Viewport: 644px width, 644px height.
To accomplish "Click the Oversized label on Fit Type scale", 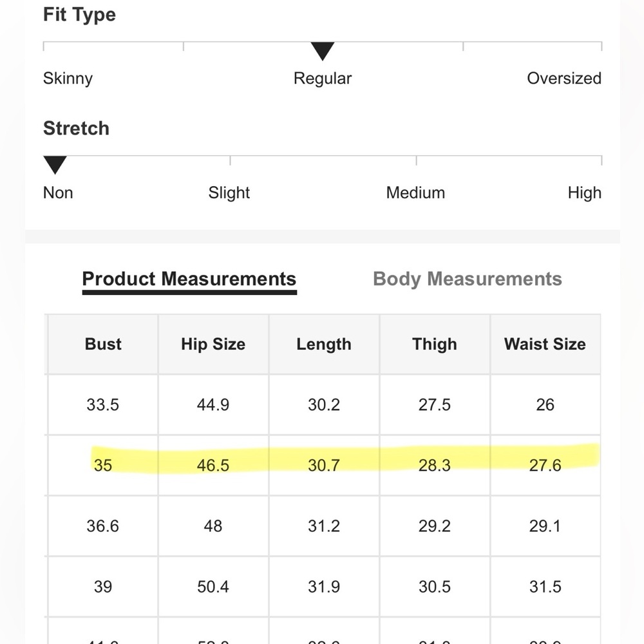I will (x=564, y=78).
